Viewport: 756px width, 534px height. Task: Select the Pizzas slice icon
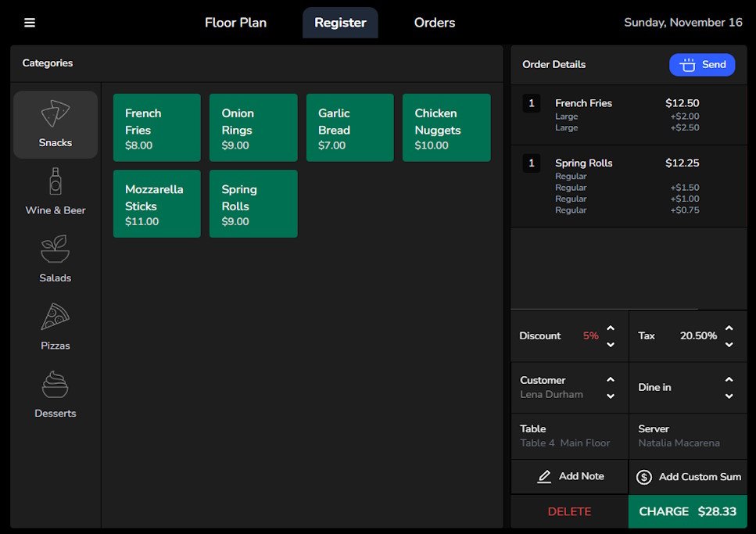pyautogui.click(x=56, y=317)
